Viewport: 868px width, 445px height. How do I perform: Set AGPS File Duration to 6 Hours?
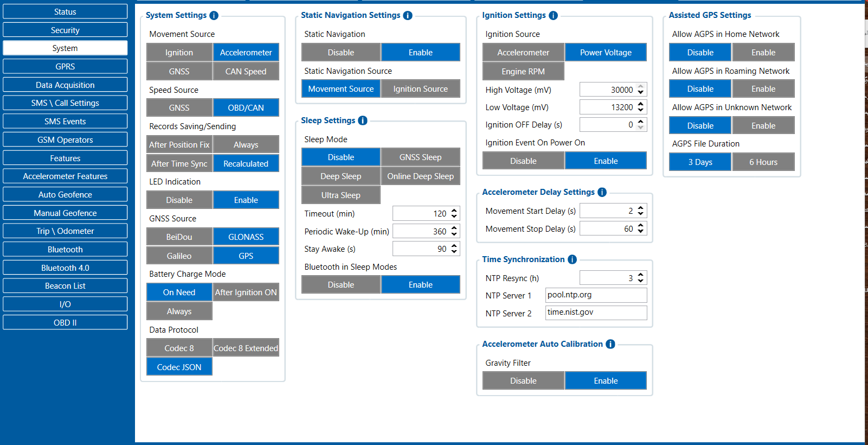(x=763, y=162)
